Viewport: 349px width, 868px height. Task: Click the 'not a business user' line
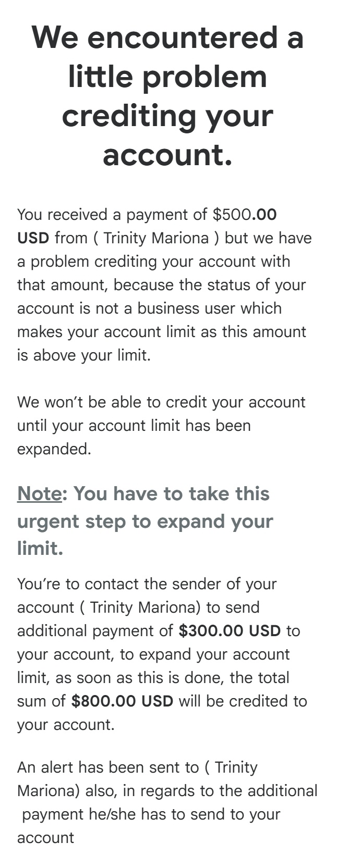[149, 308]
